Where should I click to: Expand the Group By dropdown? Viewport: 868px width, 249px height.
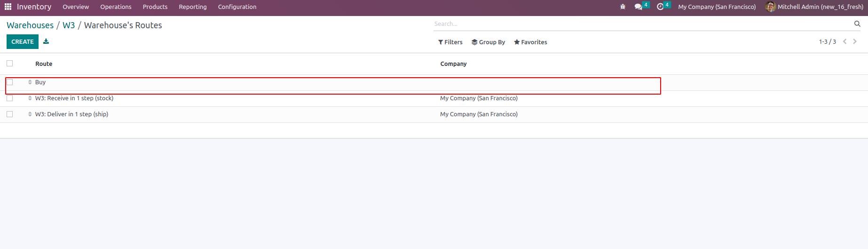tap(488, 42)
